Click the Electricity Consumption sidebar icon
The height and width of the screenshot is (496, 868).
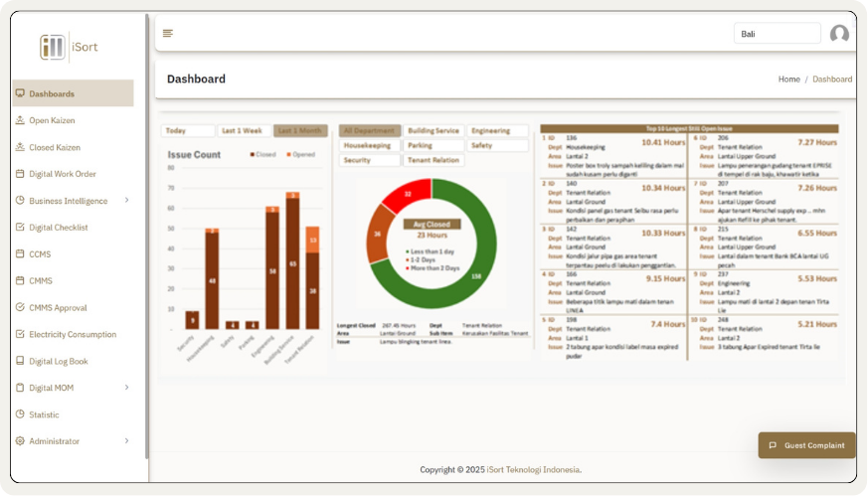click(20, 335)
